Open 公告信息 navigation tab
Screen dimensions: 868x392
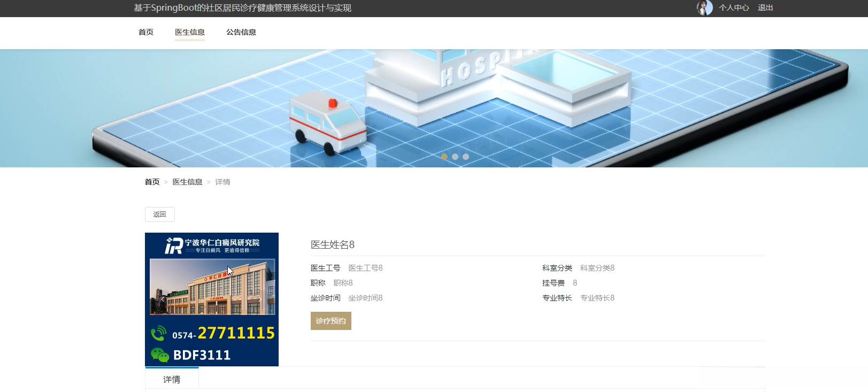coord(241,32)
